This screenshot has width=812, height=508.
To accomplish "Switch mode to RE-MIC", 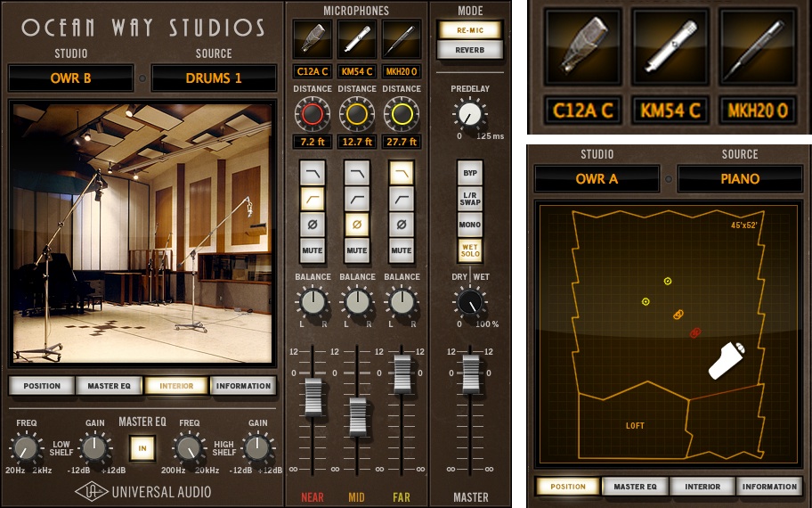I will 470,30.
